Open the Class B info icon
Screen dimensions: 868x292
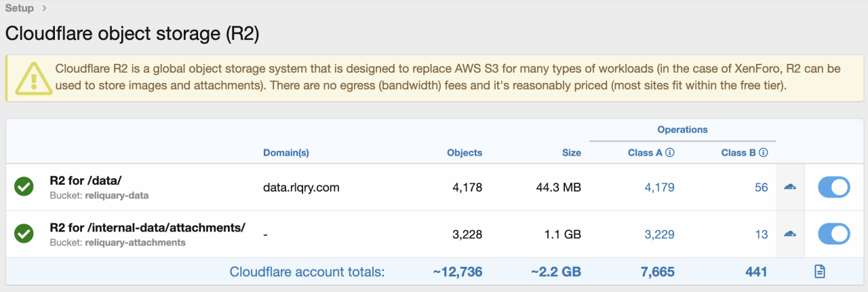point(764,153)
